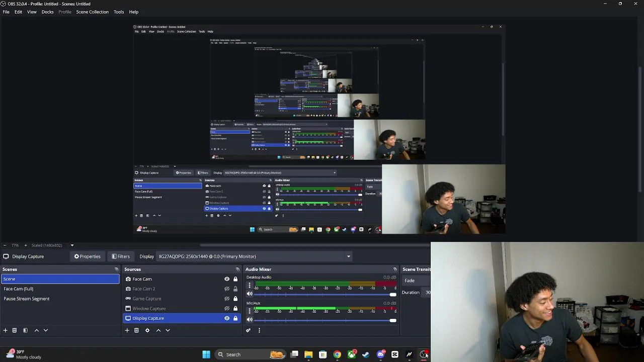Open the Scene Collection menu
The width and height of the screenshot is (644, 362).
[92, 12]
